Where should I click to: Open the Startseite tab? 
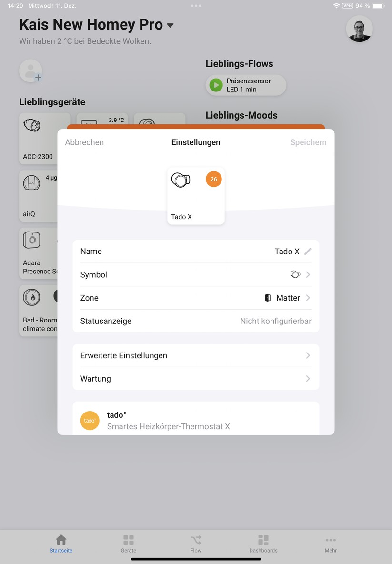(x=61, y=544)
